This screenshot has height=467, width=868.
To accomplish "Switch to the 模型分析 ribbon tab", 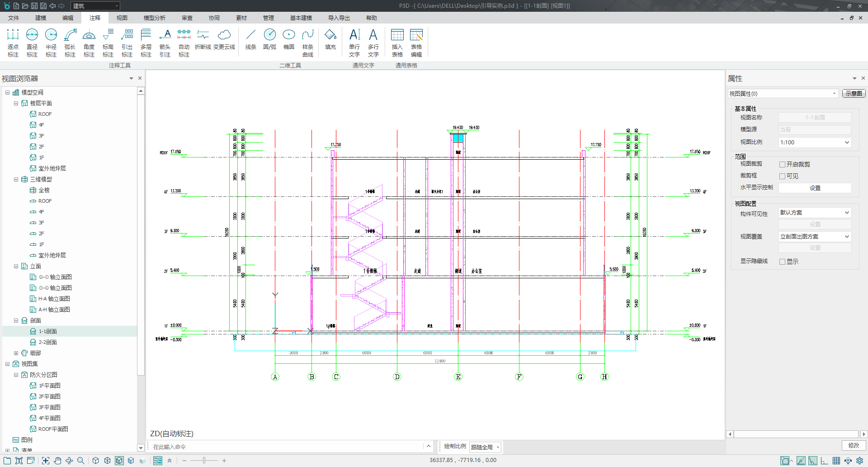I will click(x=154, y=18).
